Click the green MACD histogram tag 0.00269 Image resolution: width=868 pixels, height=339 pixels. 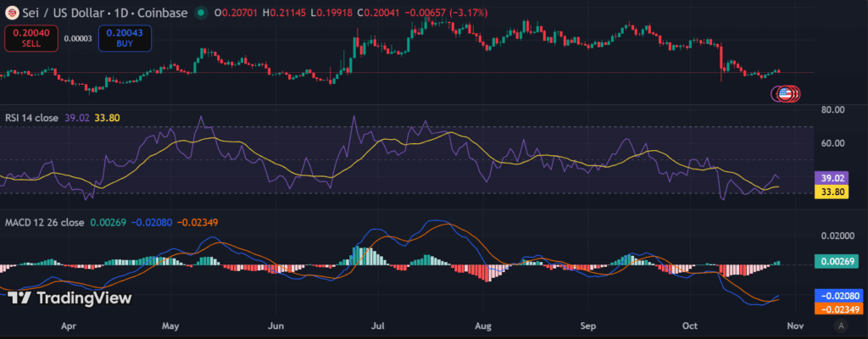837,263
